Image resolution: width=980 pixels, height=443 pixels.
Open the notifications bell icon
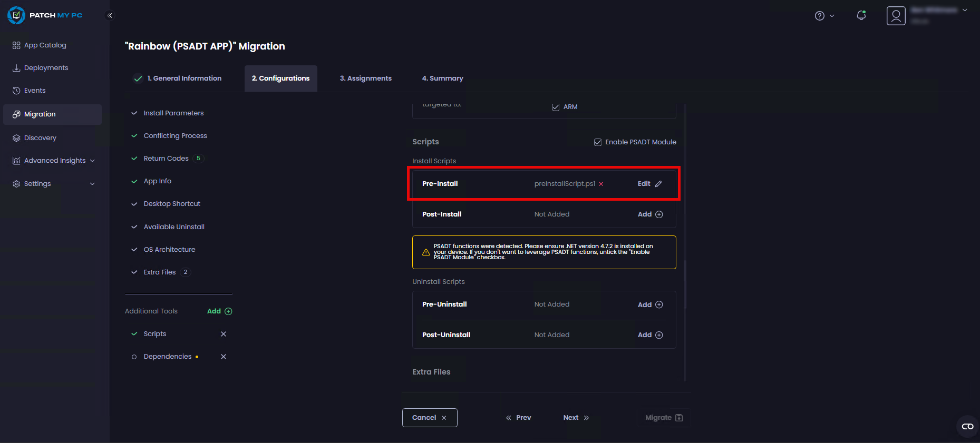coord(861,15)
